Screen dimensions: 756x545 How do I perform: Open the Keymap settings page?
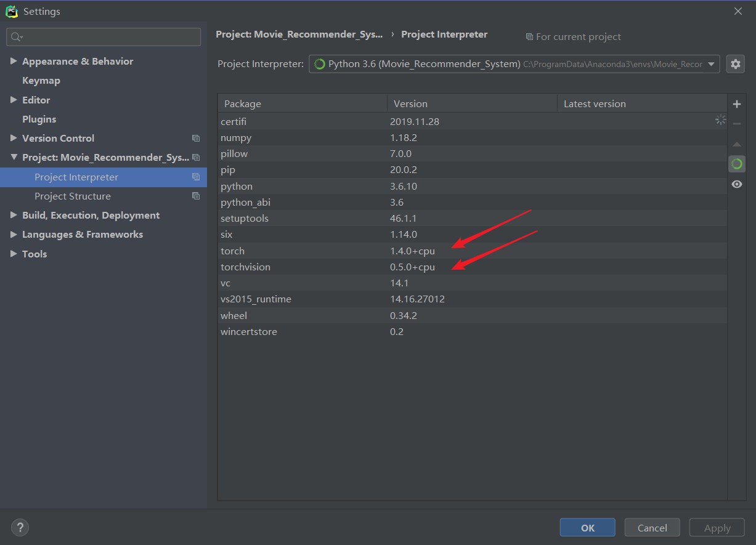(41, 81)
